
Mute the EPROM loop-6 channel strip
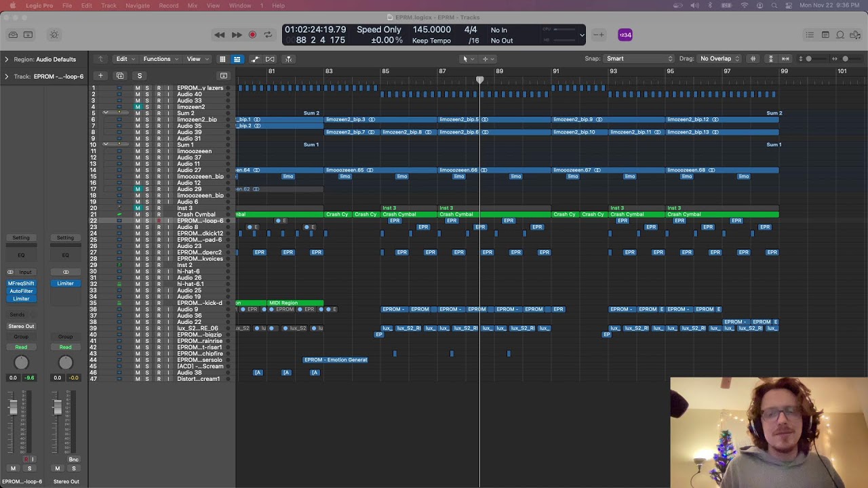(x=13, y=468)
